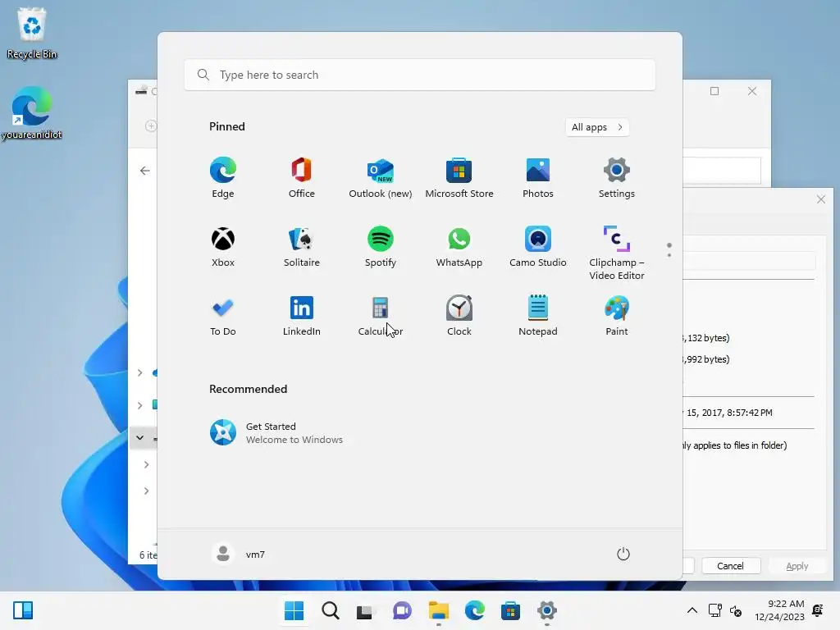This screenshot has height=630, width=840.
Task: Open Outlook (new) pinned app
Action: (x=381, y=178)
